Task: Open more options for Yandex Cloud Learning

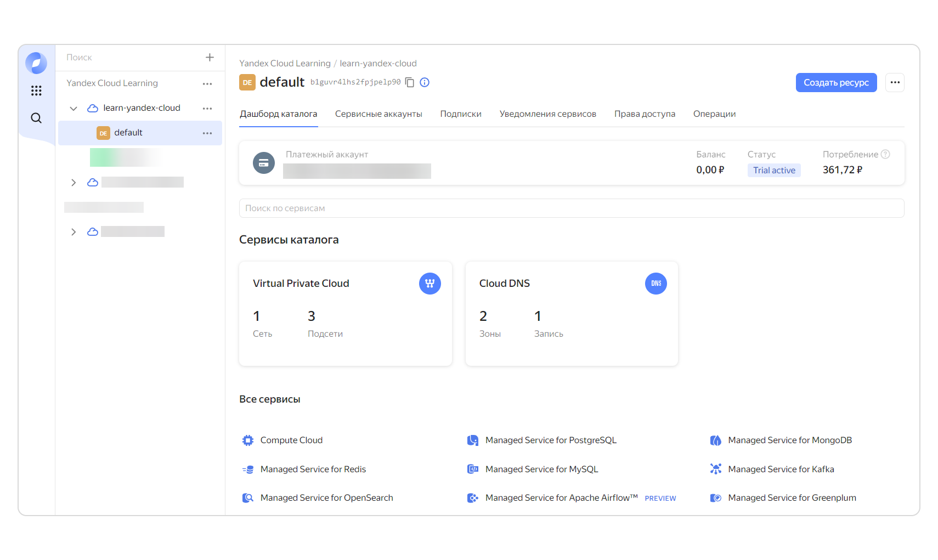Action: tap(207, 84)
